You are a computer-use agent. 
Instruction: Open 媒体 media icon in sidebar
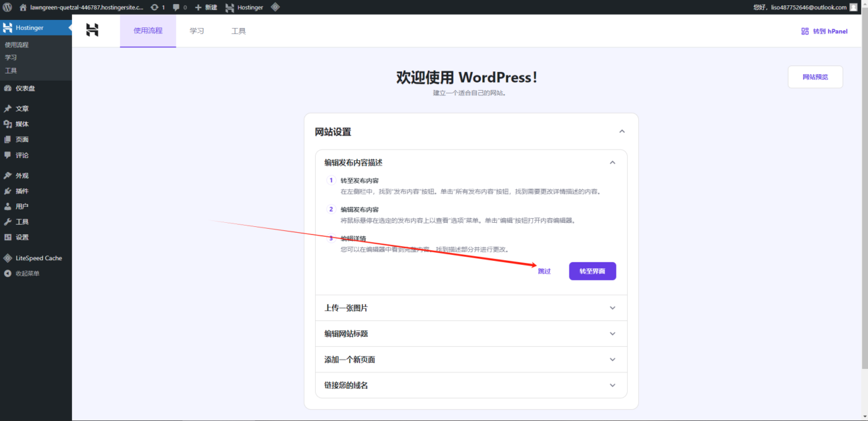(x=8, y=123)
